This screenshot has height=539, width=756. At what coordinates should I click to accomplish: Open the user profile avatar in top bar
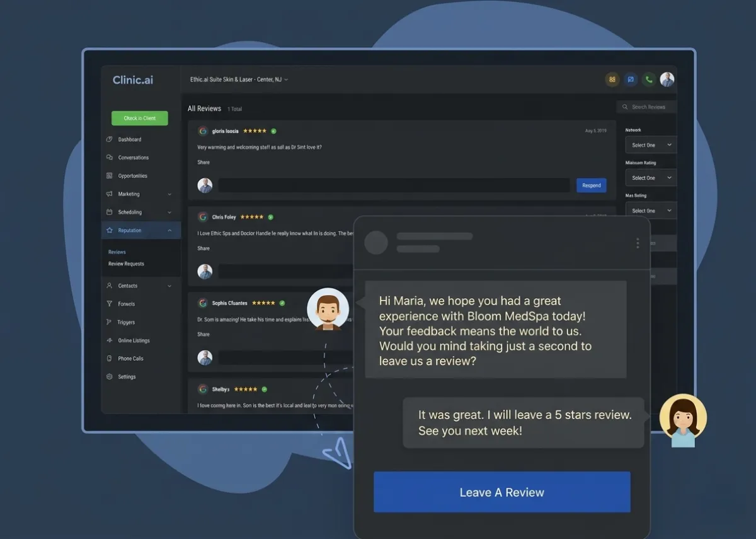pos(667,79)
